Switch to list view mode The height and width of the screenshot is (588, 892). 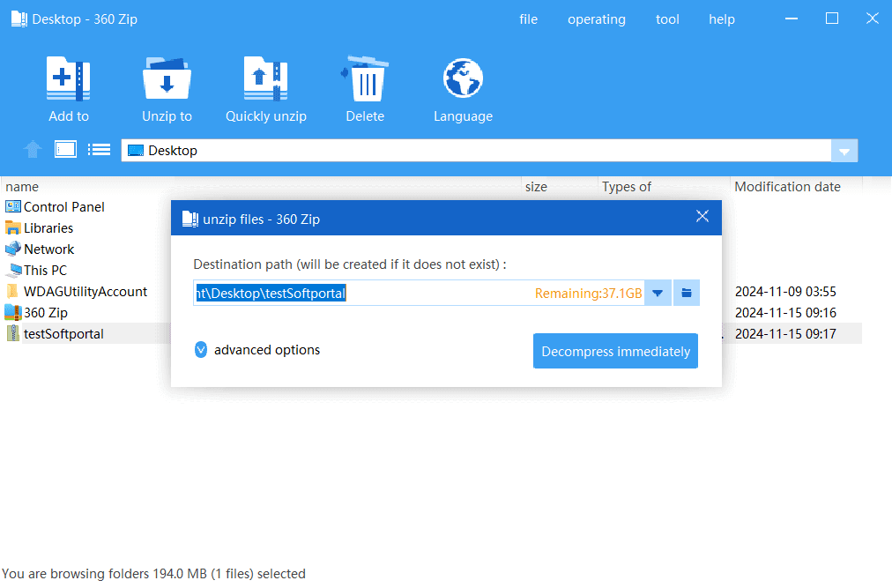coord(99,150)
